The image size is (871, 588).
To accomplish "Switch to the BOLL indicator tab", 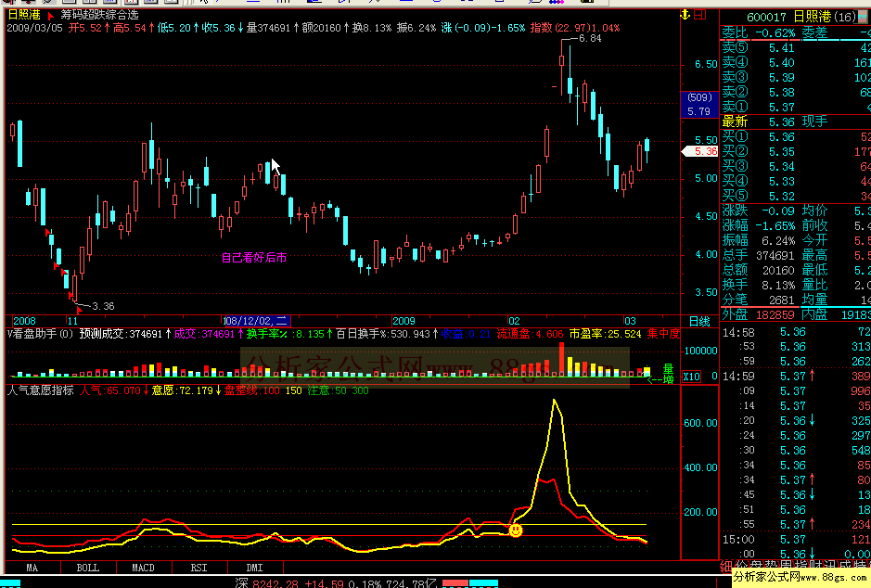I will point(88,568).
